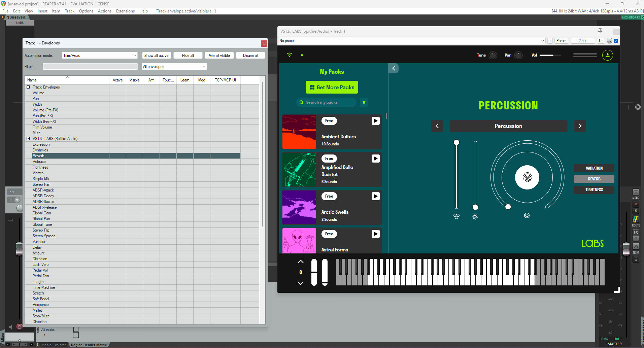Pin the LABS FX window on top
Image resolution: width=644 pixels, height=348 pixels.
pos(600,31)
